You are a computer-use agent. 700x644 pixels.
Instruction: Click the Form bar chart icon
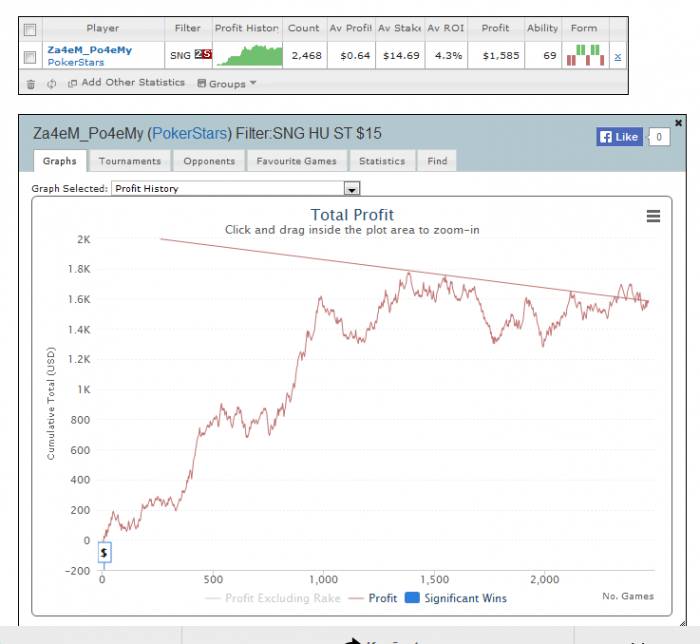585,55
